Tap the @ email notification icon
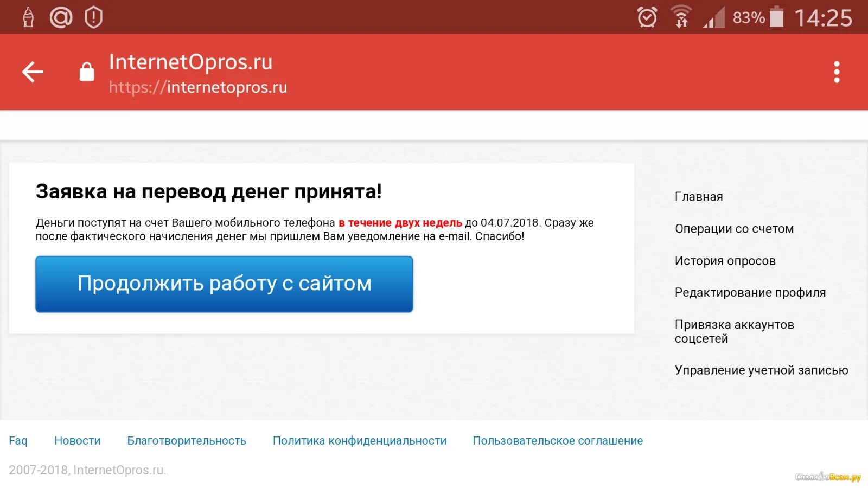Viewport: 868px width, 488px height. click(61, 17)
